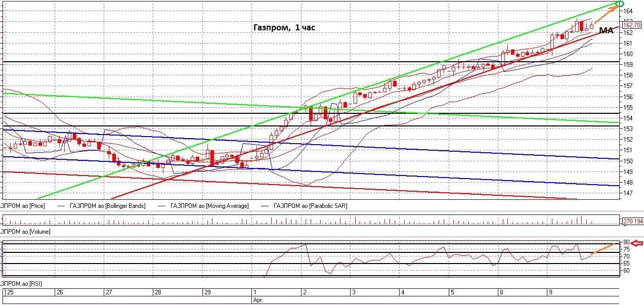Select date 28 on the time axis
Image resolution: width=644 pixels, height=305 pixels.
pyautogui.click(x=158, y=292)
